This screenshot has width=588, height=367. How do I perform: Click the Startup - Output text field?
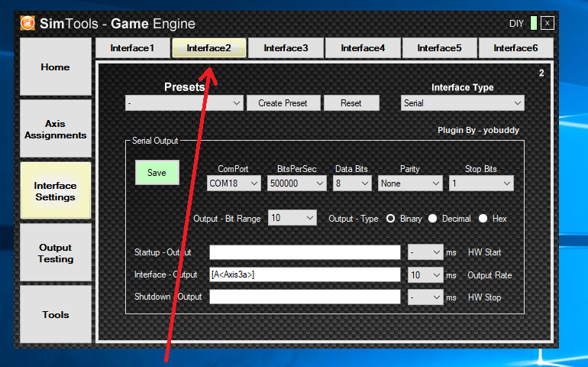[305, 252]
